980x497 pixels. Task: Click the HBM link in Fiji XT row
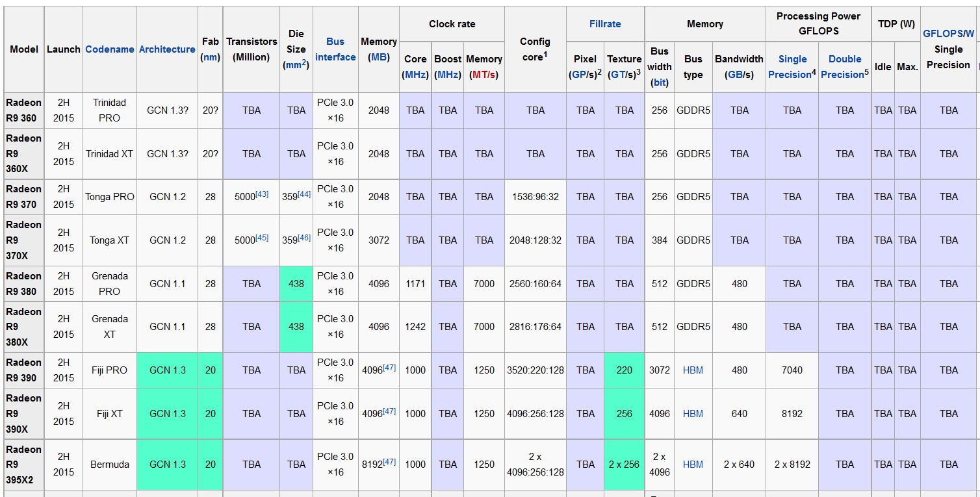coord(693,414)
